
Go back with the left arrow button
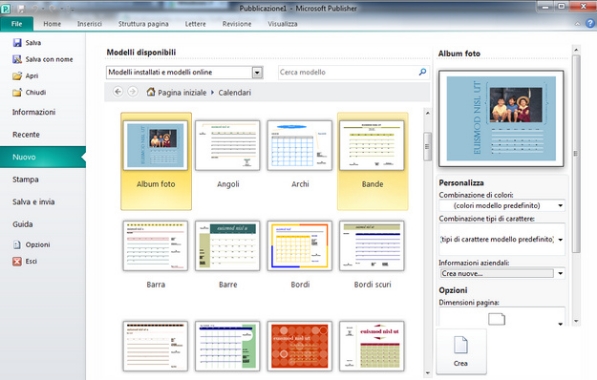click(x=118, y=92)
